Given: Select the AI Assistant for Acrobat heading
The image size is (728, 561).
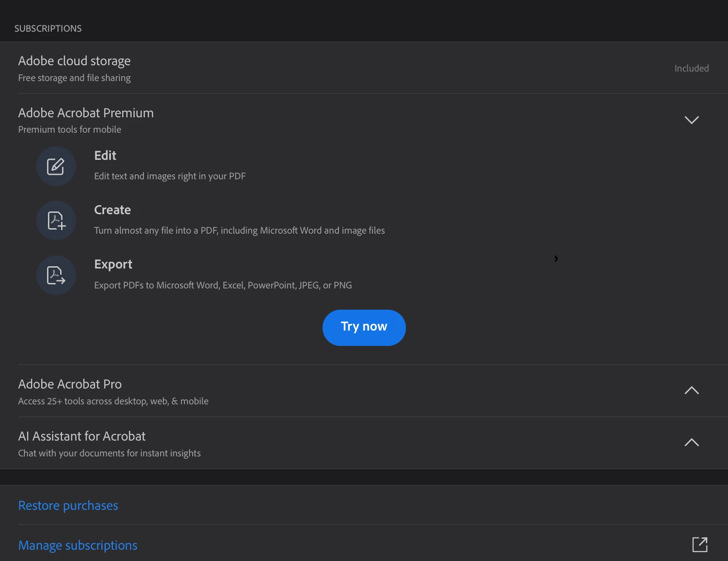Looking at the screenshot, I should pos(82,436).
